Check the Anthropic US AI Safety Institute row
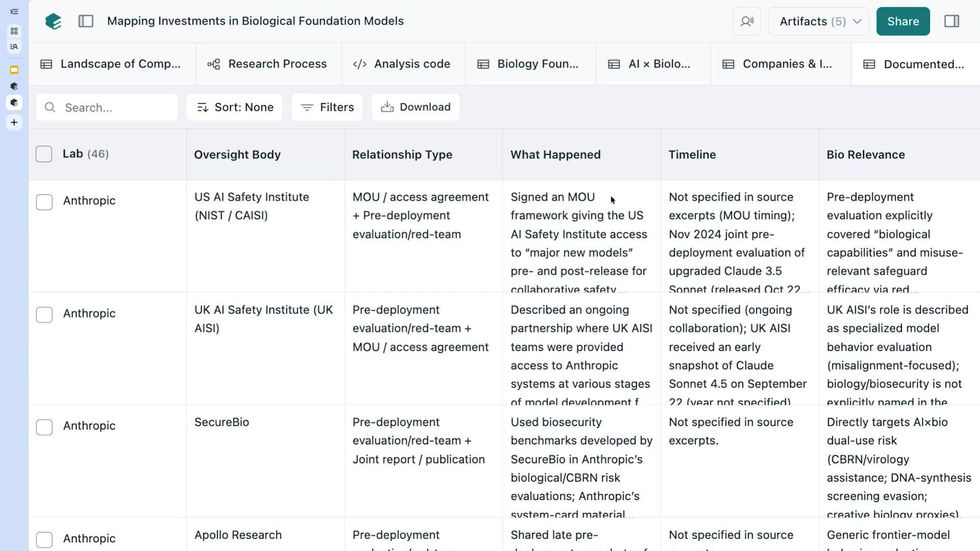Screen dimensions: 980x551 click(x=44, y=202)
